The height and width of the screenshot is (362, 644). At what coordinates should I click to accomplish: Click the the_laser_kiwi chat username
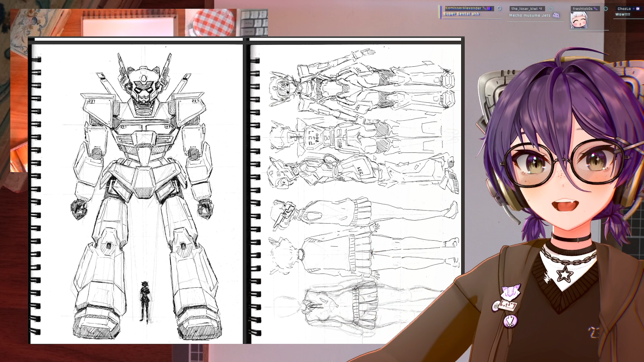pyautogui.click(x=524, y=9)
